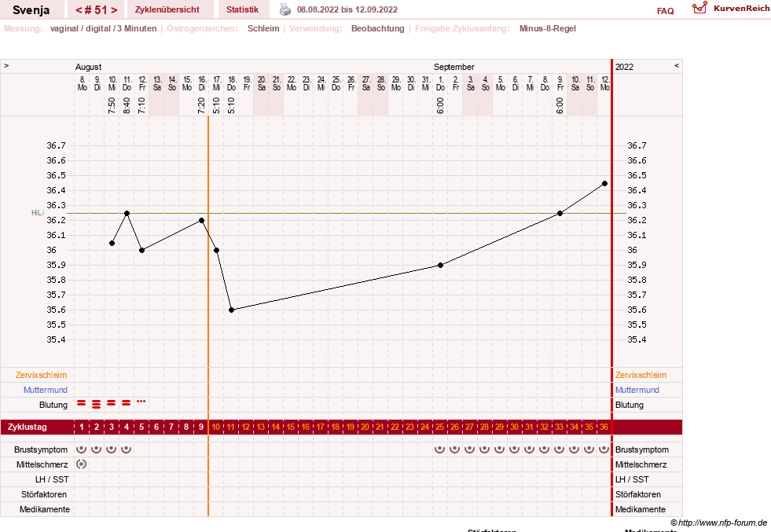Click the left Blutung row label

tap(53, 405)
